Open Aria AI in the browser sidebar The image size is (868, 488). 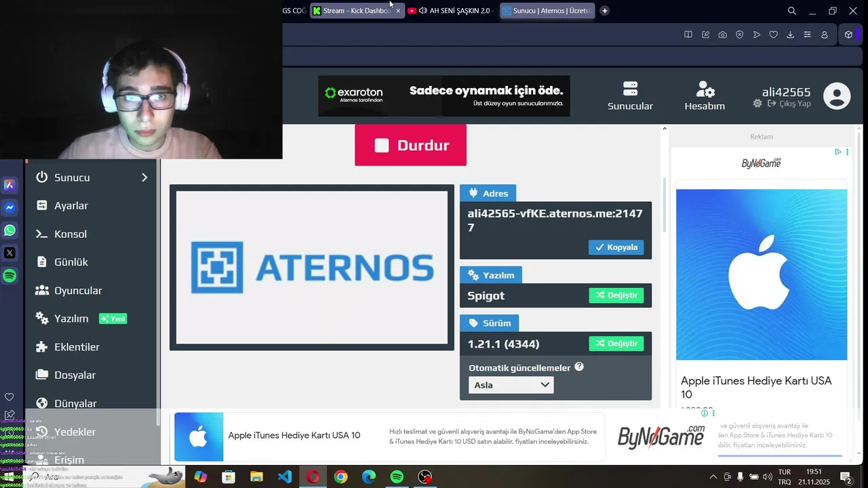click(x=9, y=185)
